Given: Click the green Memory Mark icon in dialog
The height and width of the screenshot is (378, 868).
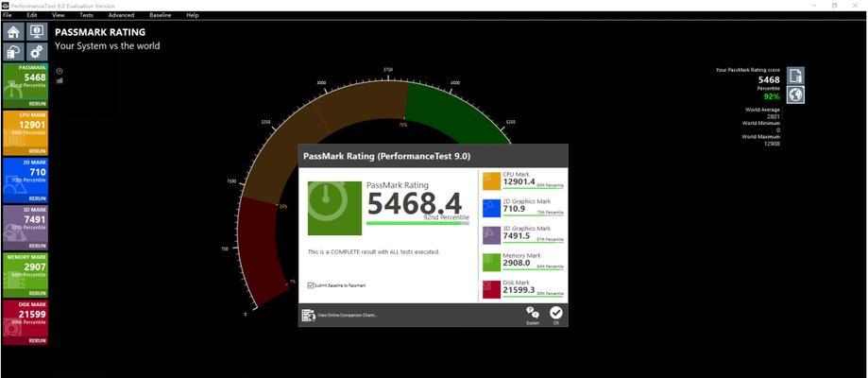Looking at the screenshot, I should point(491,262).
